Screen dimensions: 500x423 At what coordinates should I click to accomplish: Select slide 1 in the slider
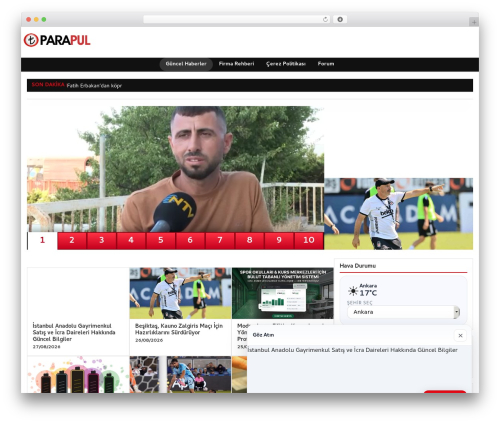pos(42,240)
